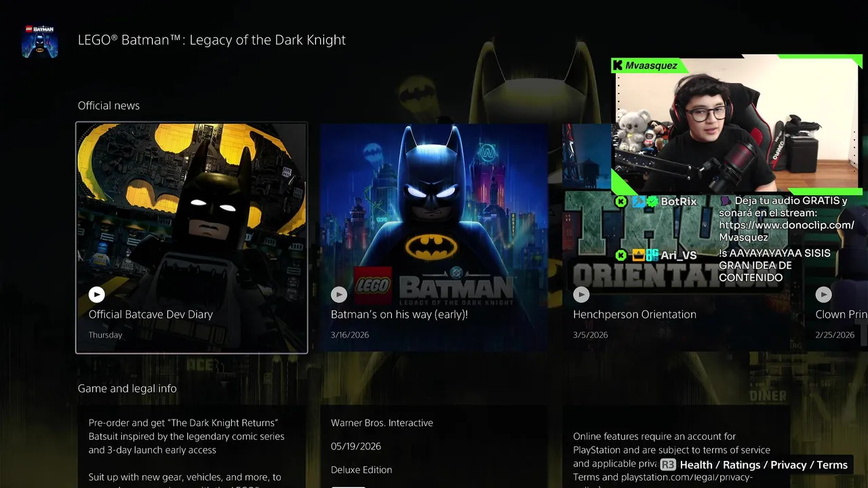This screenshot has height=488, width=868.
Task: Play the Clown Prin video icon
Action: pyautogui.click(x=823, y=294)
